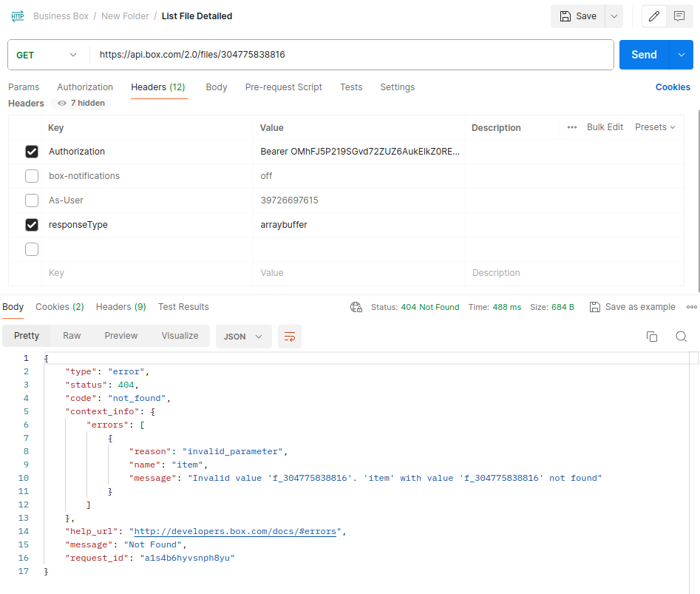Click the arraybuffer value cell
The image size is (700, 594).
359,225
